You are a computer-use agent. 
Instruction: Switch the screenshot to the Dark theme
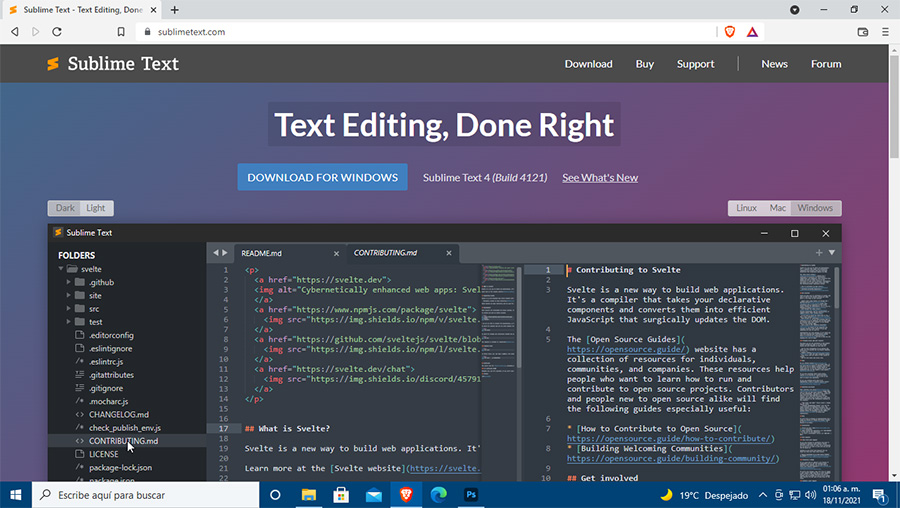tap(65, 208)
